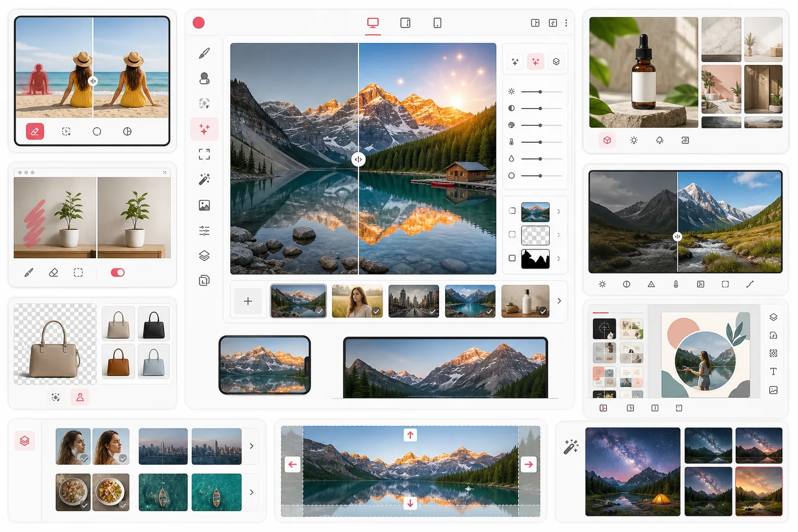Toggle checkmark on woman-in-field filmstrip thumbnail

pyautogui.click(x=376, y=311)
